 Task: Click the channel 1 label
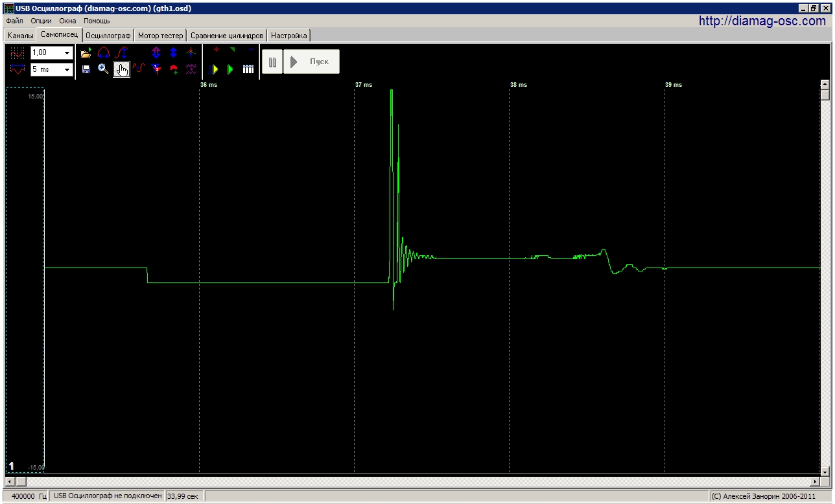pyautogui.click(x=11, y=466)
